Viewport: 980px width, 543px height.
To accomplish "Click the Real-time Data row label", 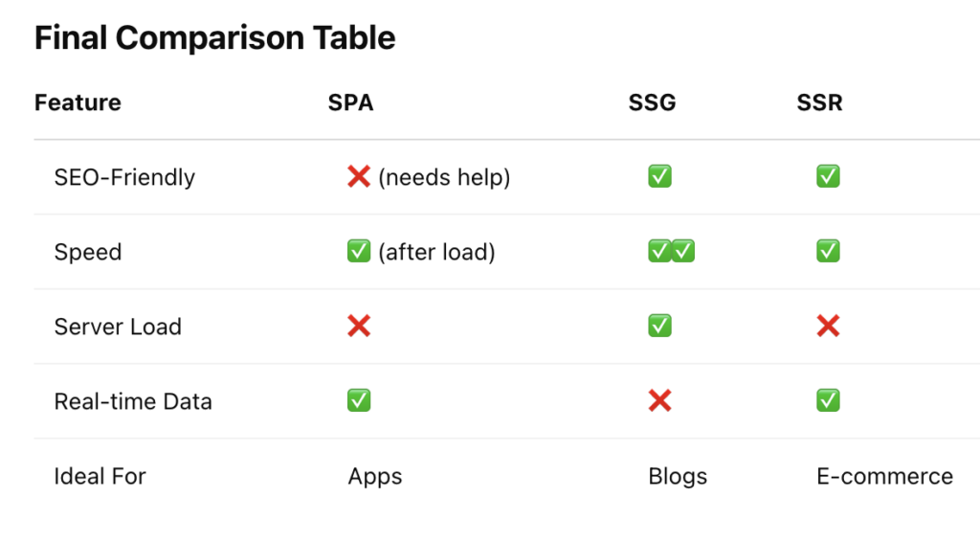I will click(x=133, y=401).
